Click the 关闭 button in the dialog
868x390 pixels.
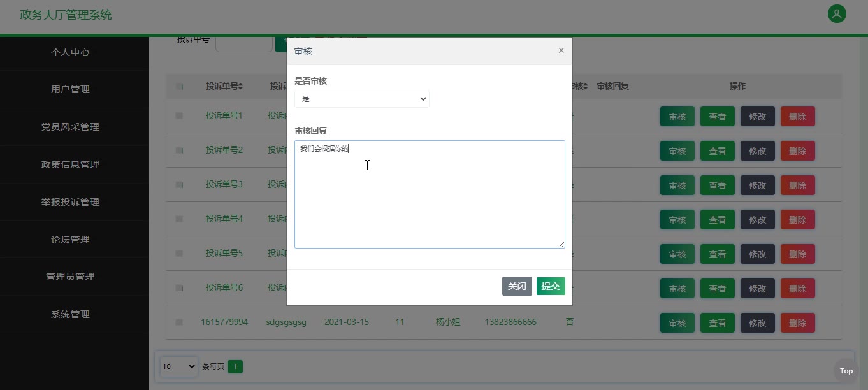click(517, 286)
